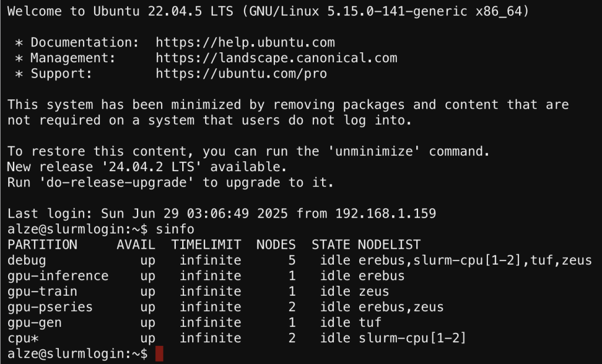Click the gpu-pseries partition name
This screenshot has height=364, width=602.
tap(50, 307)
